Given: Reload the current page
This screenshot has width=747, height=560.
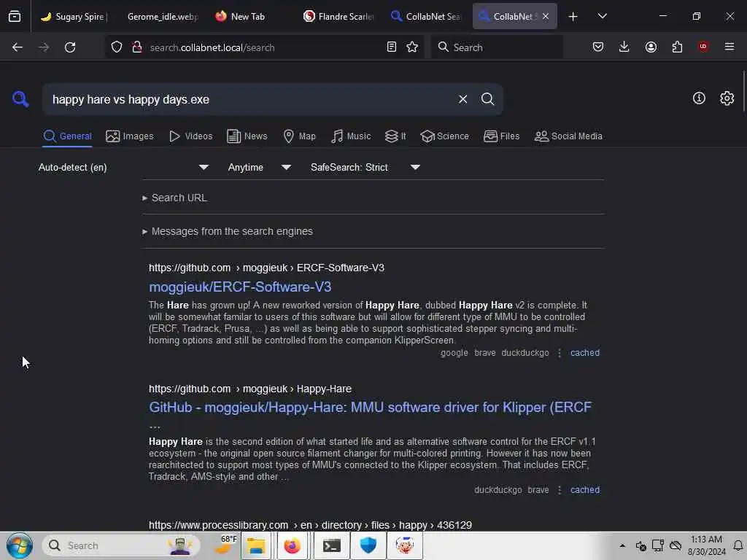Looking at the screenshot, I should (x=70, y=47).
